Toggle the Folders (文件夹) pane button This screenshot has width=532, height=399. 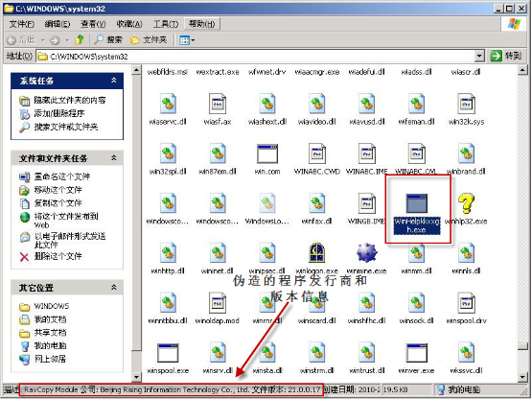149,40
